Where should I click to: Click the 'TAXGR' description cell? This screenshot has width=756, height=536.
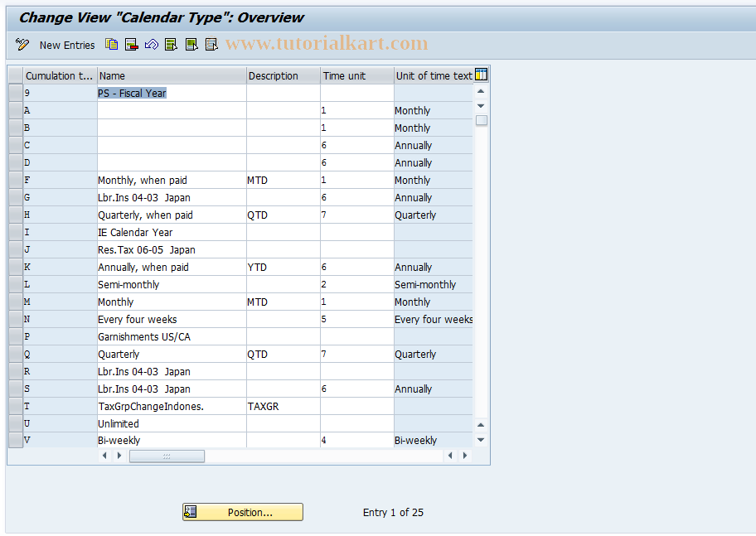click(283, 406)
